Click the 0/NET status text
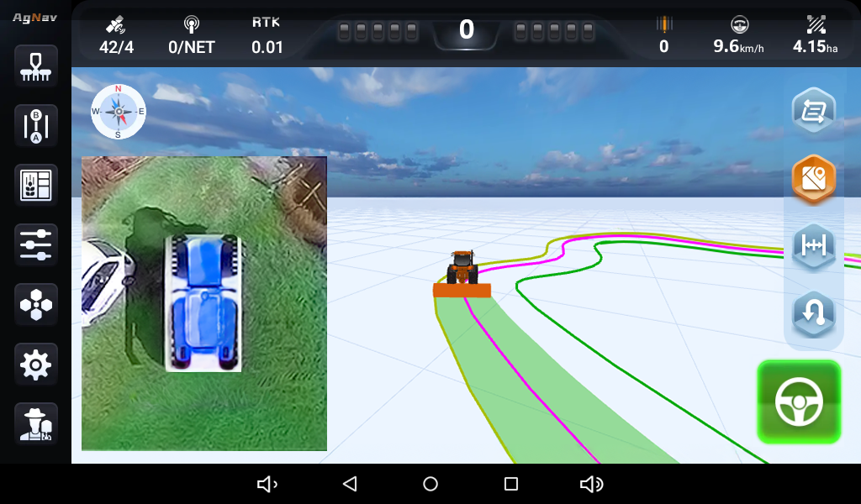The image size is (861, 504). [191, 47]
